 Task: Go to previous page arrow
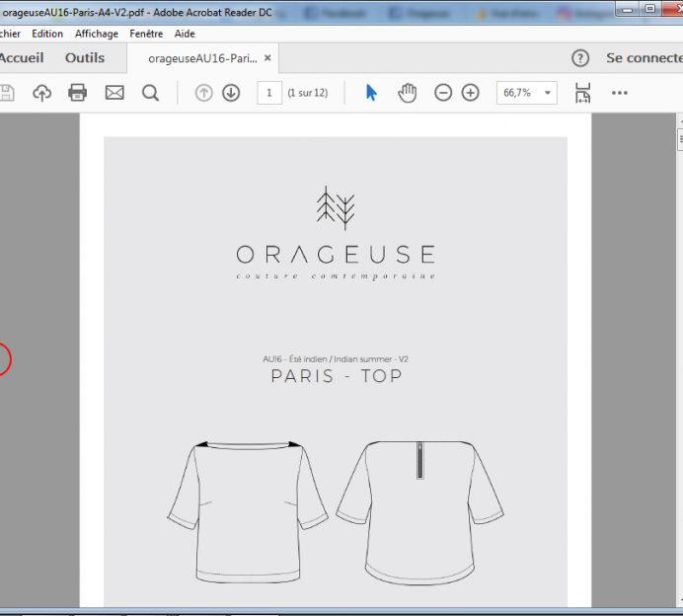coord(204,93)
